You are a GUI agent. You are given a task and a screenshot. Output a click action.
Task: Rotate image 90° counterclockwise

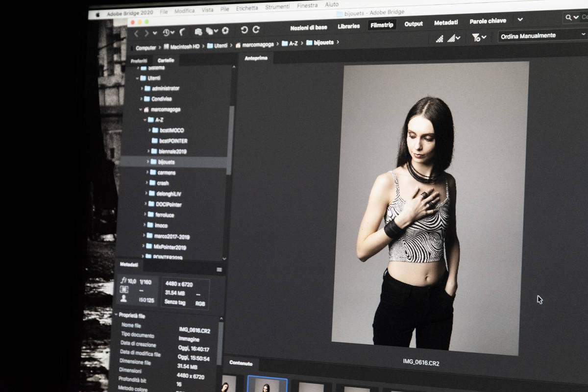point(244,30)
